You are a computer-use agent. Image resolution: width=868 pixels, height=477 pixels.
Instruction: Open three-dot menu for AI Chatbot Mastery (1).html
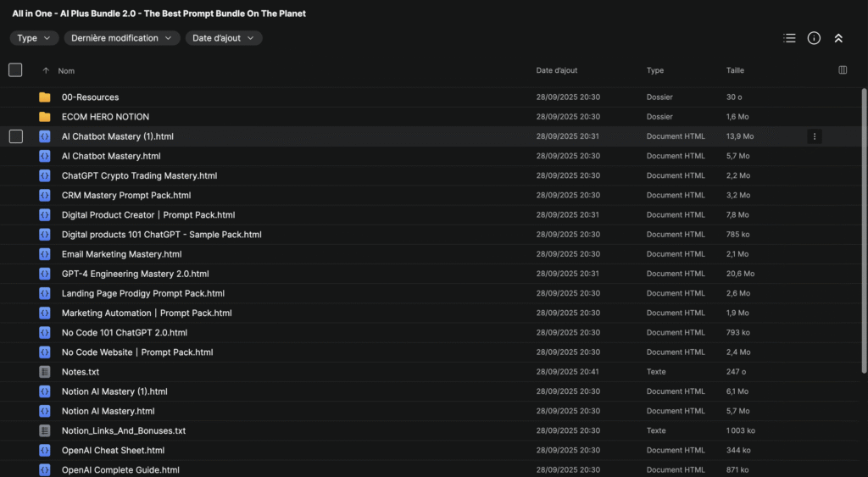pos(815,136)
